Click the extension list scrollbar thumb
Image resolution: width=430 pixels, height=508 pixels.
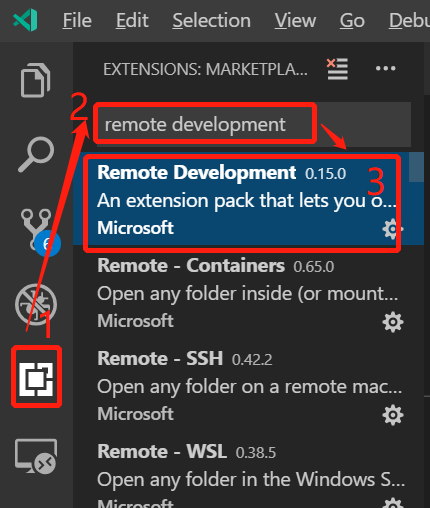point(416,167)
